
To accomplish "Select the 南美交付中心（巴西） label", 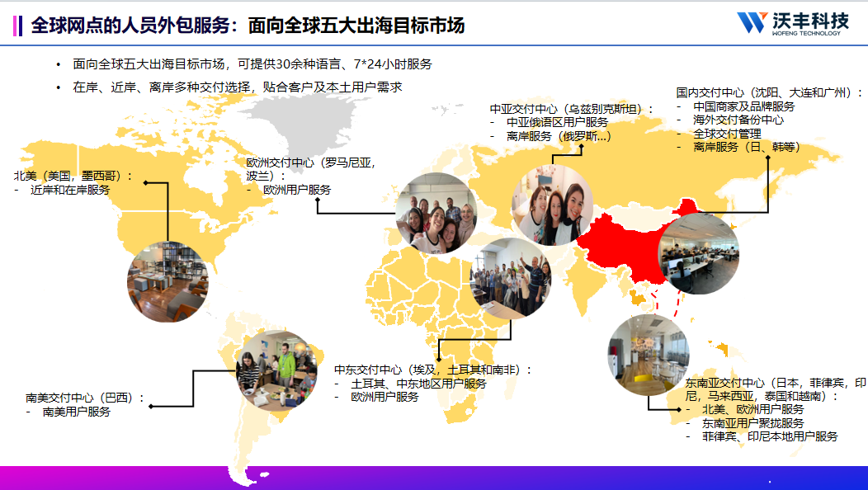I will pyautogui.click(x=85, y=398).
